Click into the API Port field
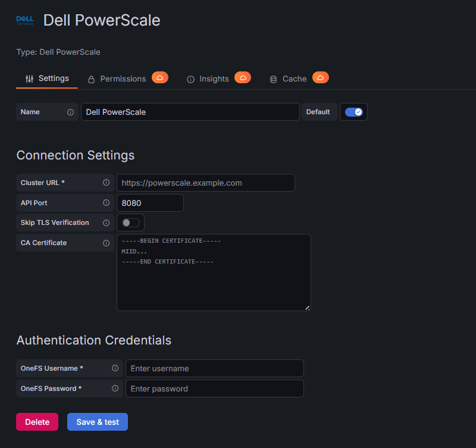Viewport: 476px width, 448px height. tap(151, 203)
